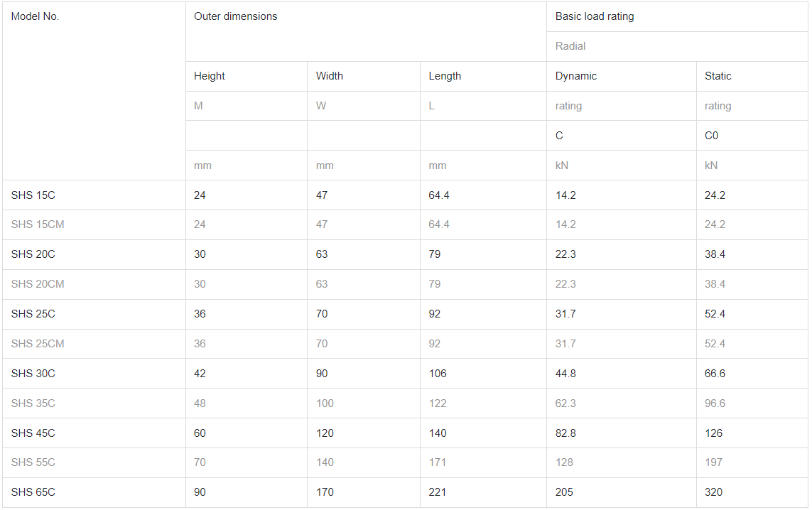Open the SHS 55C model entry
Screen dimensions: 812x510
[x=33, y=462]
